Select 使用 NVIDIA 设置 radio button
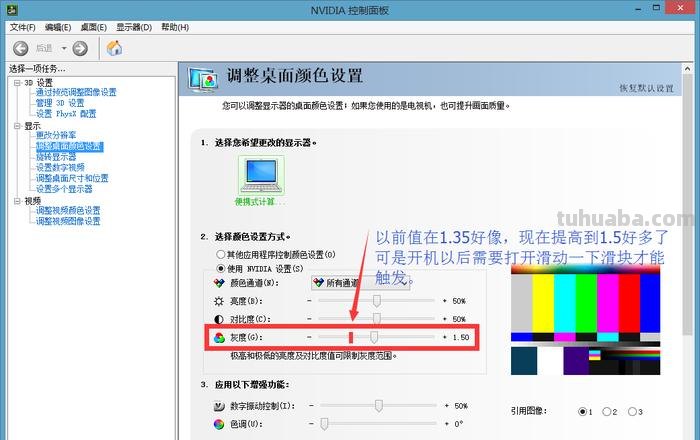This screenshot has height=440, width=700. click(221, 268)
